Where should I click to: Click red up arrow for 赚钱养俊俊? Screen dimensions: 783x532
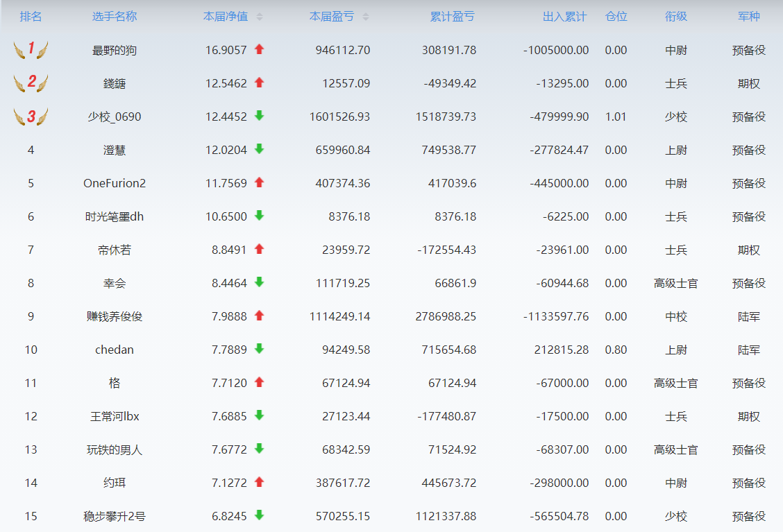pos(259,316)
